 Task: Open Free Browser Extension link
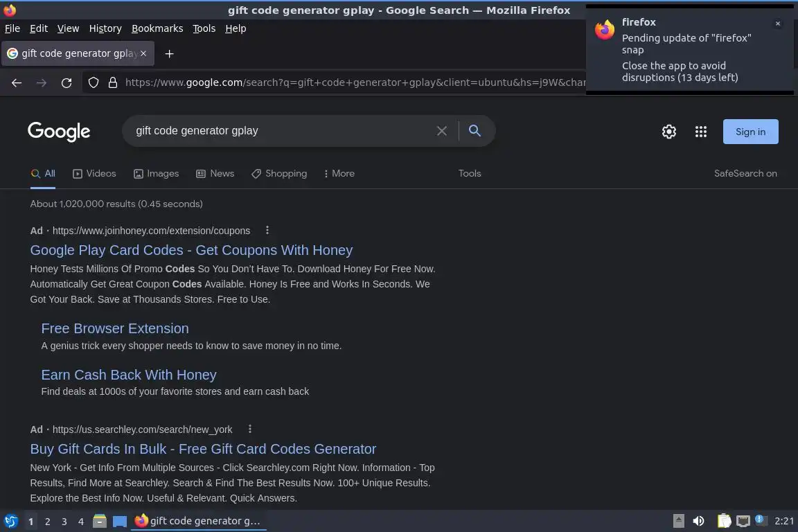point(115,329)
